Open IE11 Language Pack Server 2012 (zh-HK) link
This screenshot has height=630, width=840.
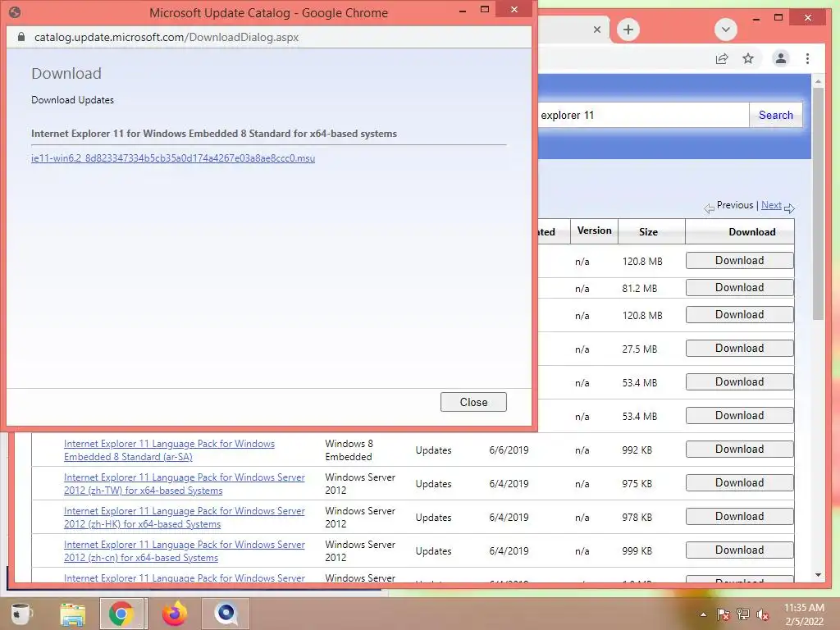(x=185, y=518)
